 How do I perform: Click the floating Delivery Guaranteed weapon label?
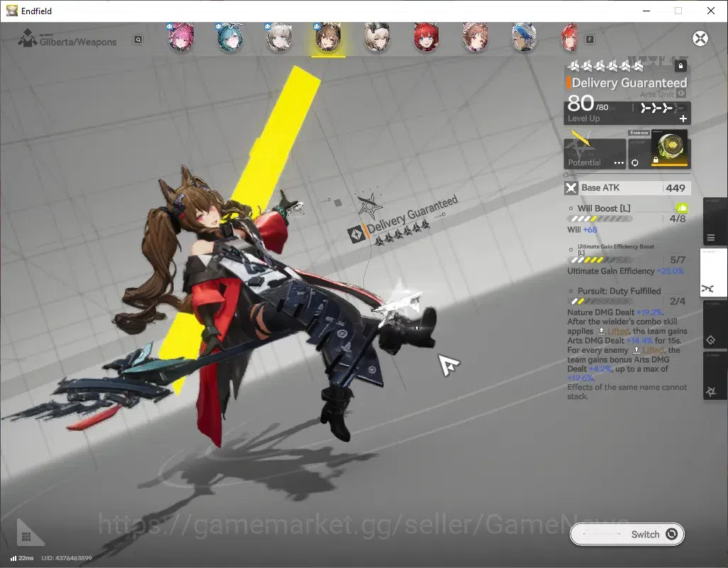[x=412, y=214]
